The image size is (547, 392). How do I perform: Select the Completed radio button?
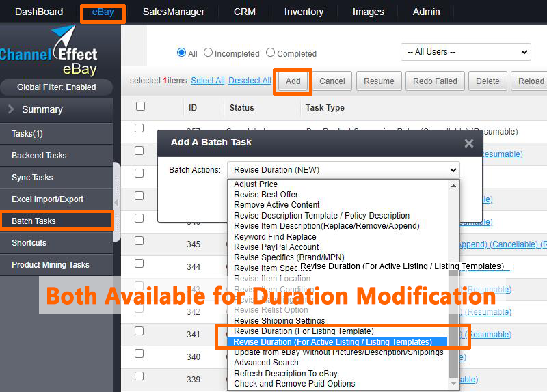tap(270, 53)
